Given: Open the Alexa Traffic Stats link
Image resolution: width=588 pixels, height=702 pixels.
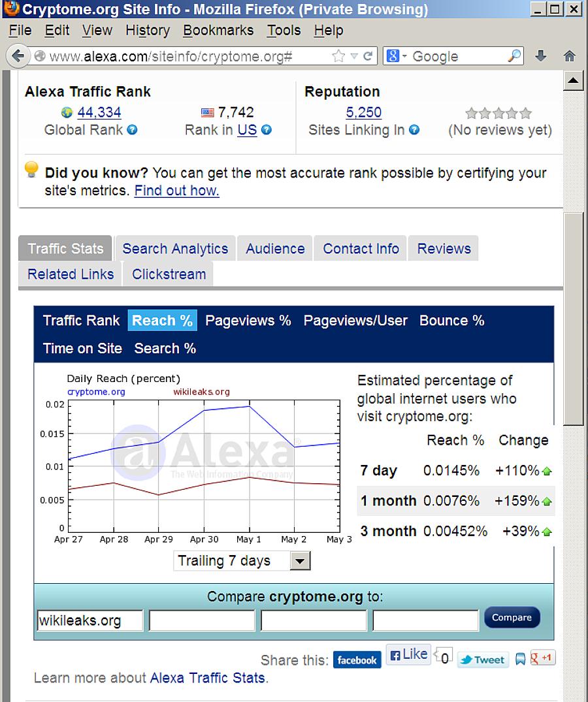Looking at the screenshot, I should (x=207, y=678).
